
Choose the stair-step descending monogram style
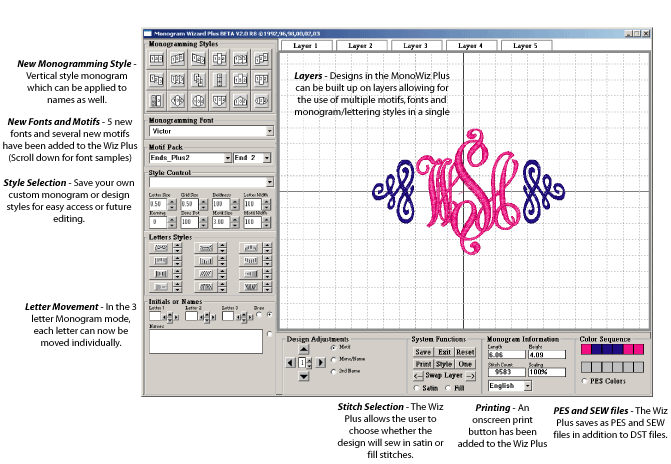[x=156, y=80]
